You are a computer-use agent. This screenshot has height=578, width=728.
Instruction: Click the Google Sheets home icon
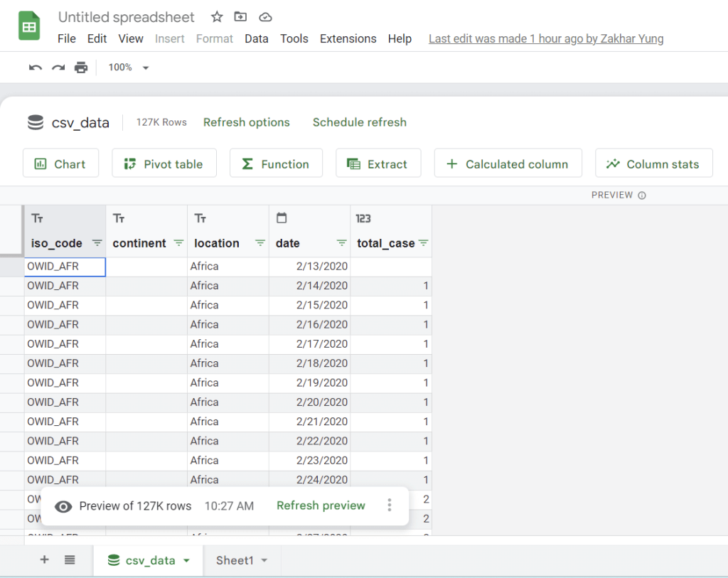pyautogui.click(x=28, y=26)
